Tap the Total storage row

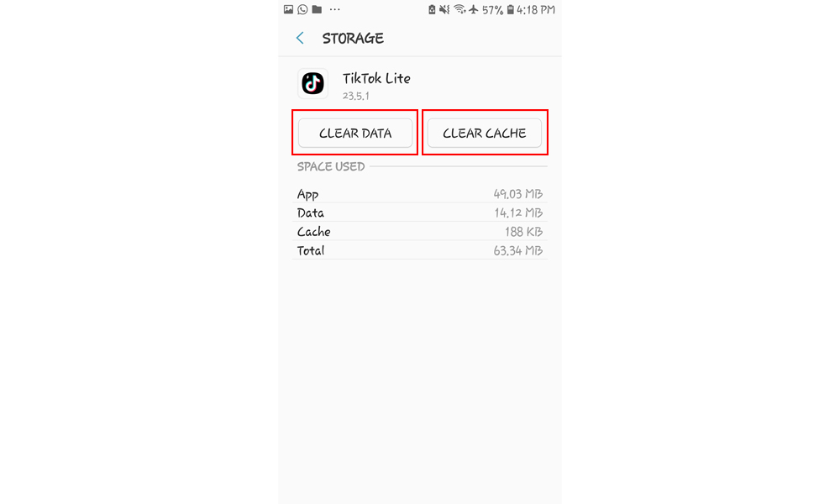(420, 249)
